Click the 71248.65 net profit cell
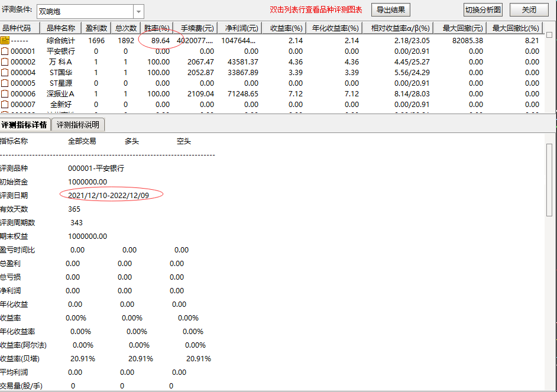 [243, 94]
